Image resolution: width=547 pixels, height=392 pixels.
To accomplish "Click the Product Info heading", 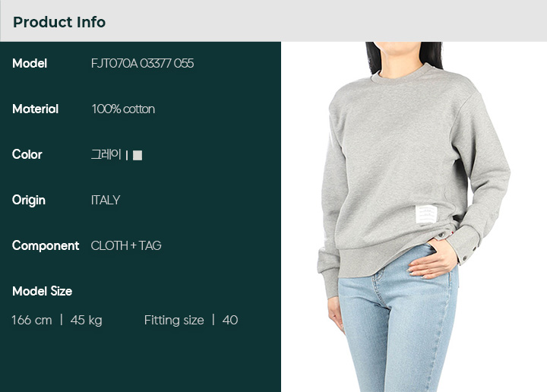I will [59, 22].
